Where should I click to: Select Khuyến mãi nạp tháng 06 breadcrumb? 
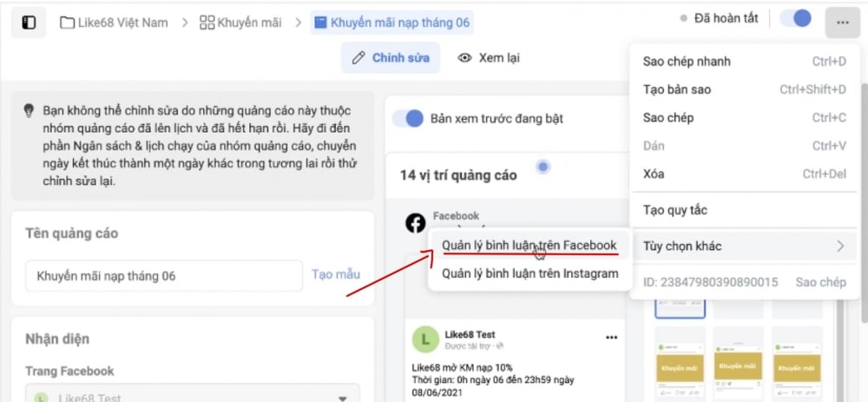(392, 23)
